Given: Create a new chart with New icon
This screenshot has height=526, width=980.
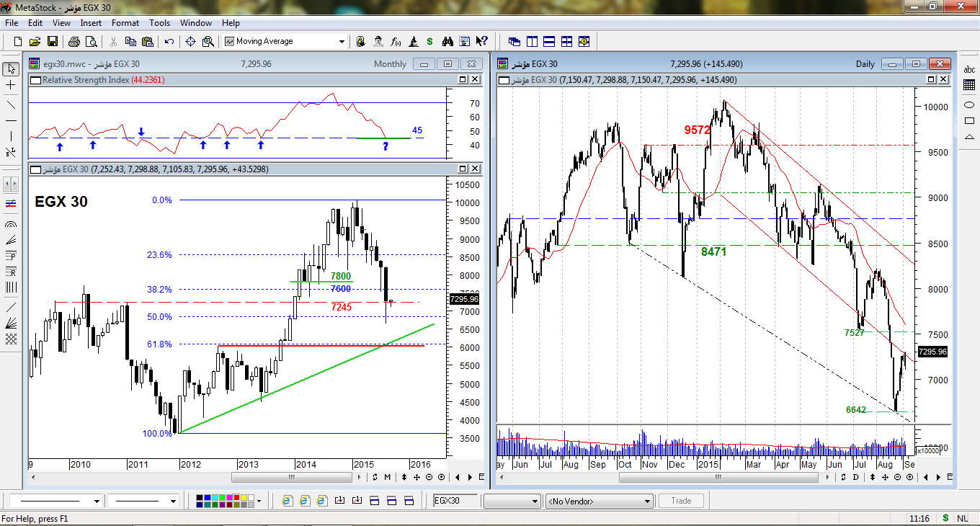Looking at the screenshot, I should click(x=18, y=41).
